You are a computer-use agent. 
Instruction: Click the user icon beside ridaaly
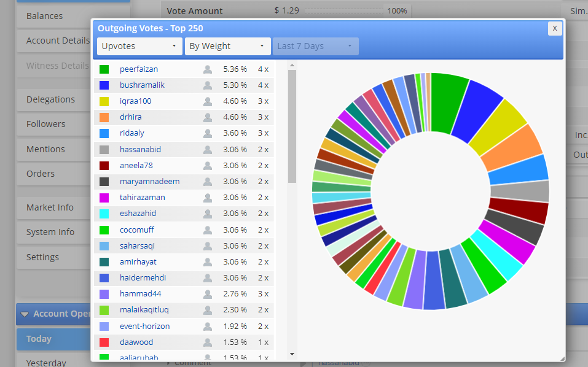point(208,133)
